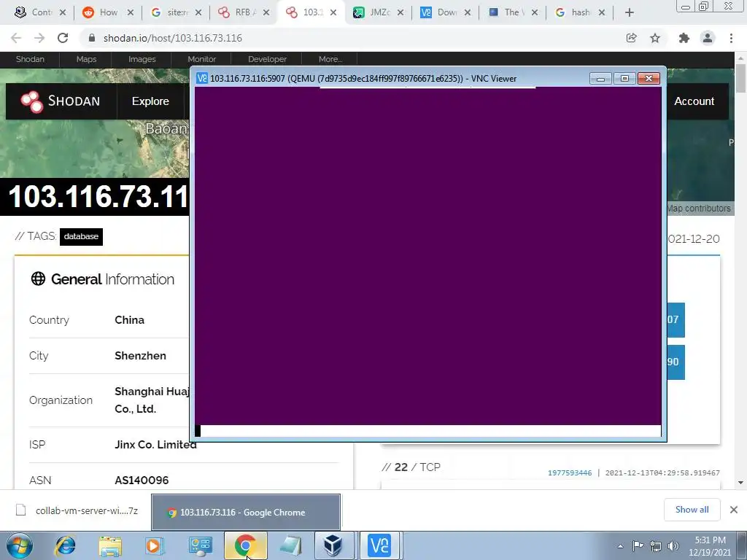Switch to the 'RFB' Shodan tab

pos(243,12)
